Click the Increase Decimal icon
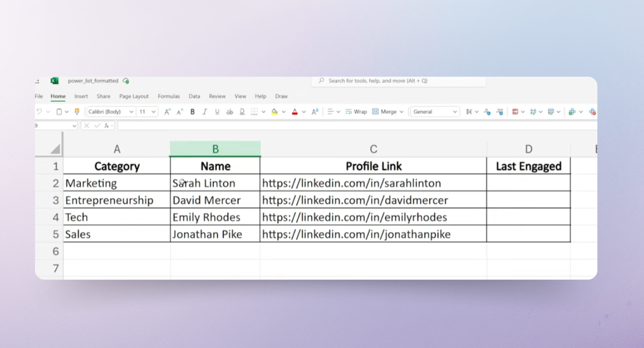Screen dimensions: 644x348 pos(487,111)
